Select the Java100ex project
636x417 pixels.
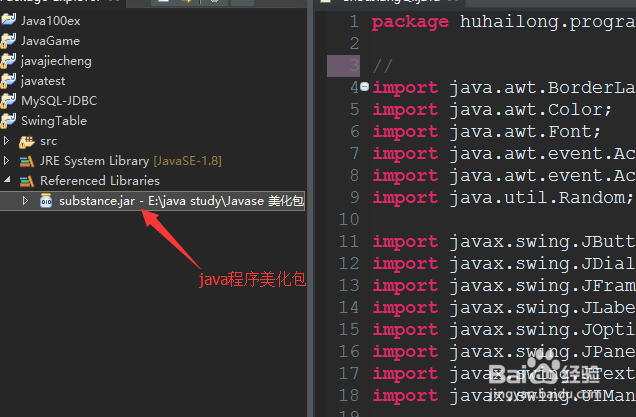51,21
